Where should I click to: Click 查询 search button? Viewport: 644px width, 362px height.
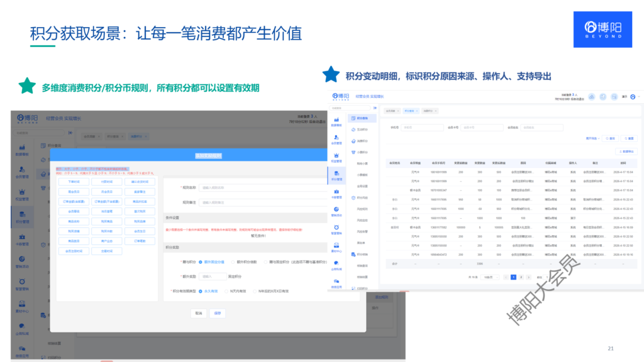(x=610, y=138)
